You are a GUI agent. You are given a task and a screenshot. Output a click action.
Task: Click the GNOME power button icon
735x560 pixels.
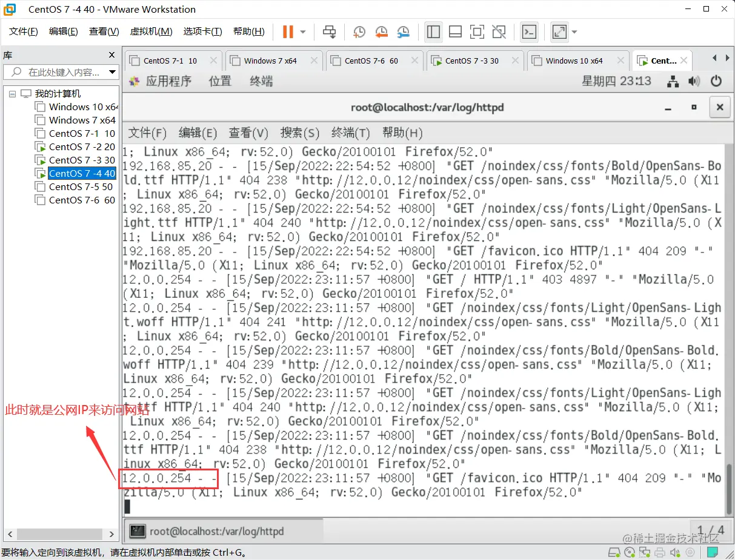716,81
